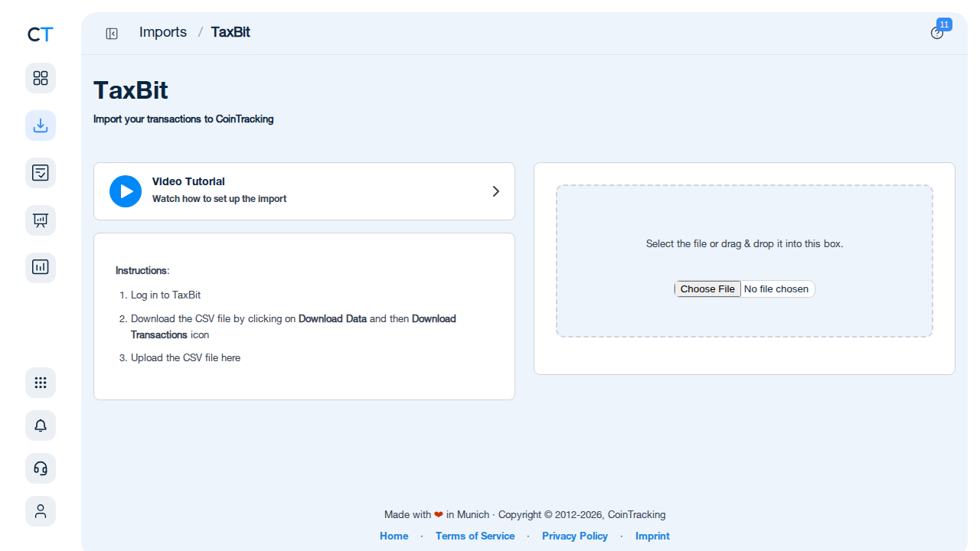Image resolution: width=980 pixels, height=551 pixels.
Task: Click the CoinTracking CT logo
Action: (41, 34)
